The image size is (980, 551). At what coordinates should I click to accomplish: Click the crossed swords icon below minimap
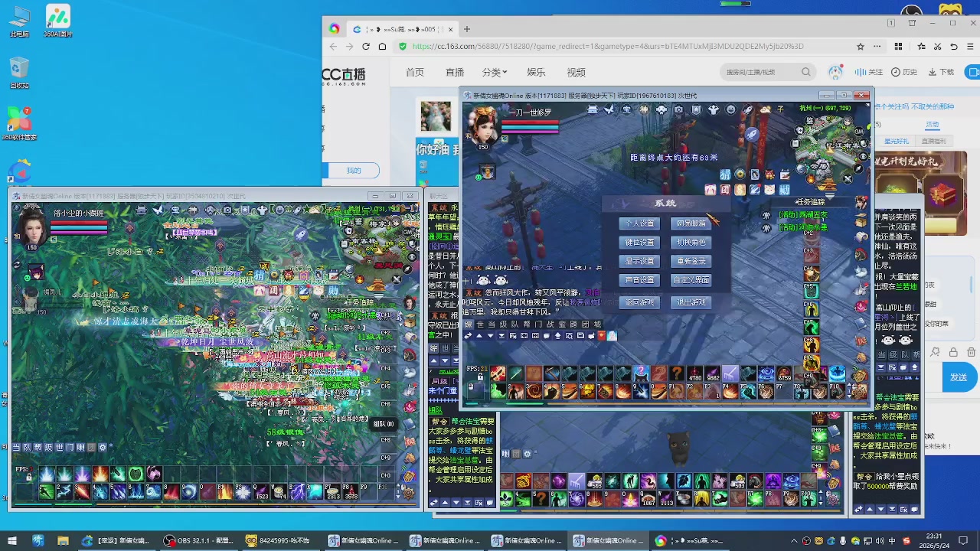tap(848, 178)
